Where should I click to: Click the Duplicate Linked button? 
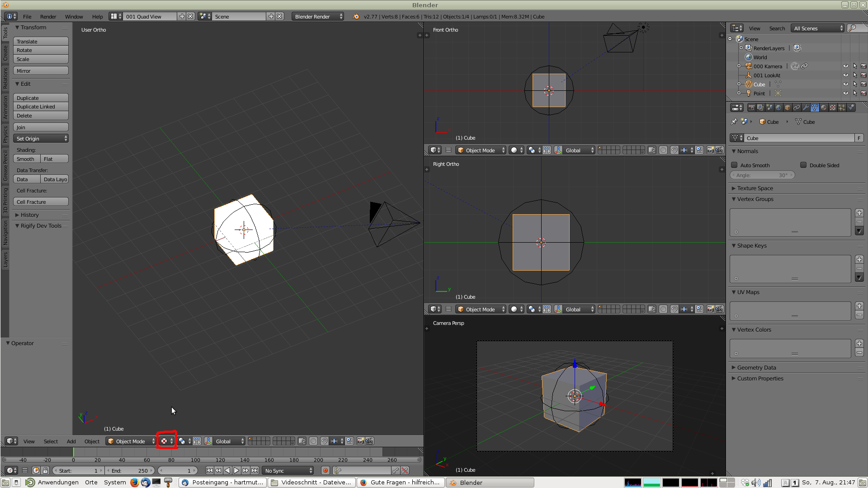41,107
